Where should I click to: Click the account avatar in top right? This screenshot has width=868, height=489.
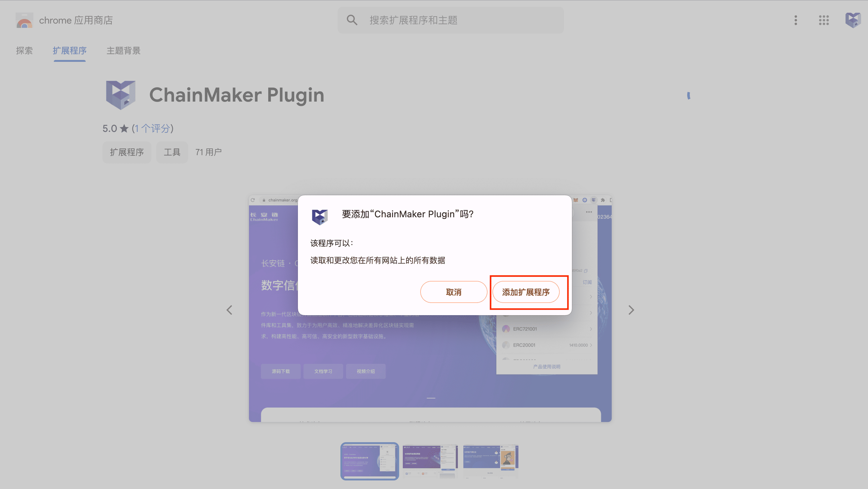click(853, 20)
